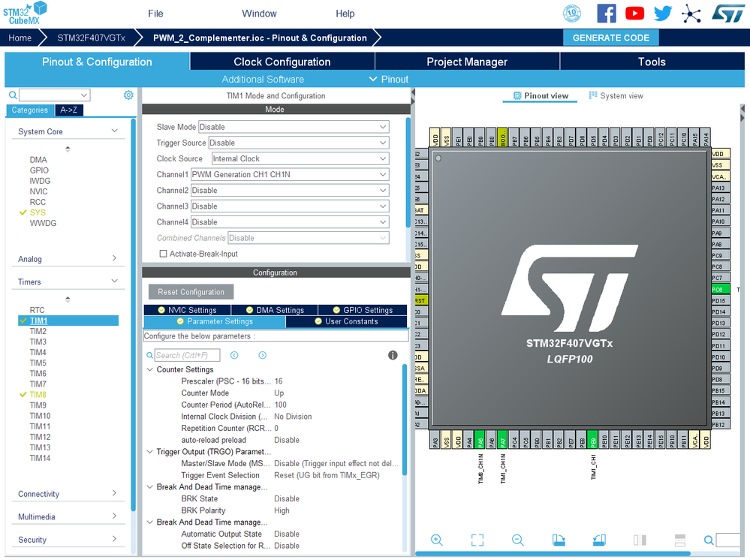
Task: Open the GPIO Settings tab
Action: click(363, 310)
